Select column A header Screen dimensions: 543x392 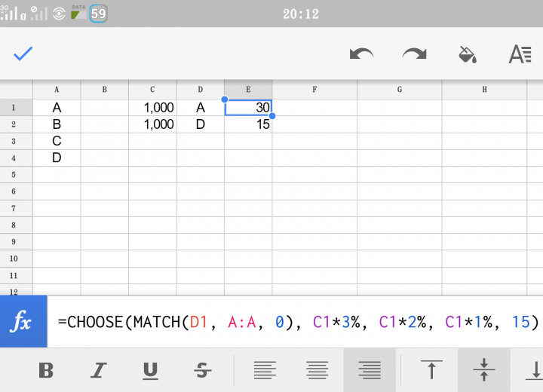click(57, 90)
